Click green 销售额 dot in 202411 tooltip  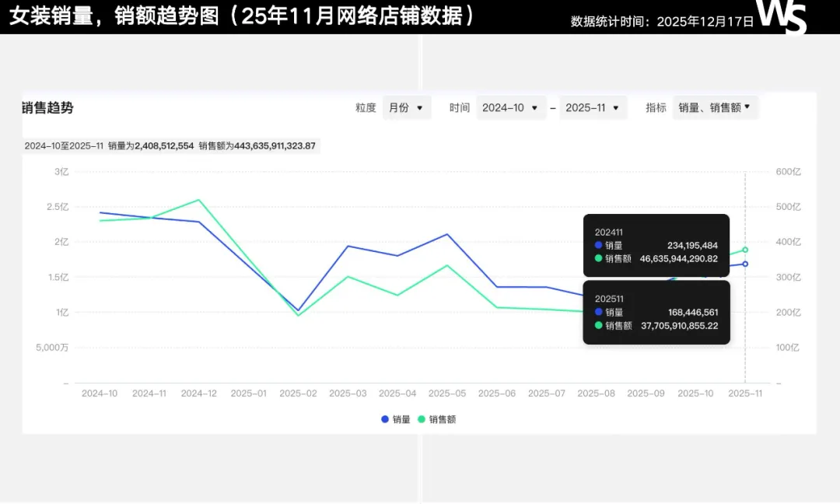(599, 258)
